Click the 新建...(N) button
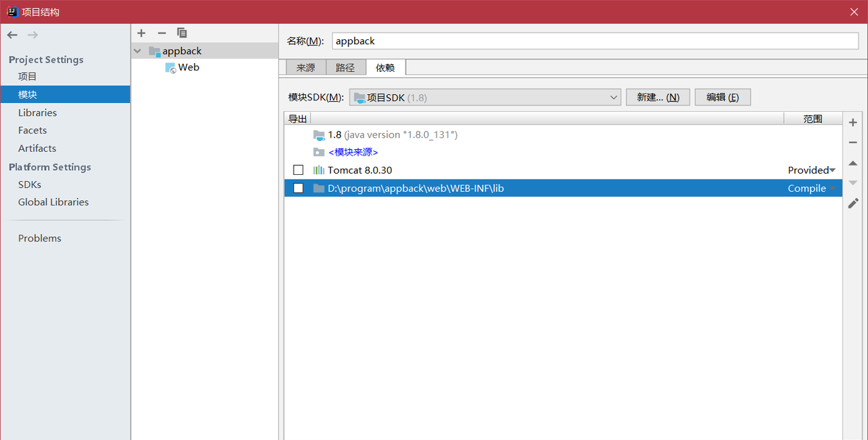868x440 pixels. coord(657,97)
